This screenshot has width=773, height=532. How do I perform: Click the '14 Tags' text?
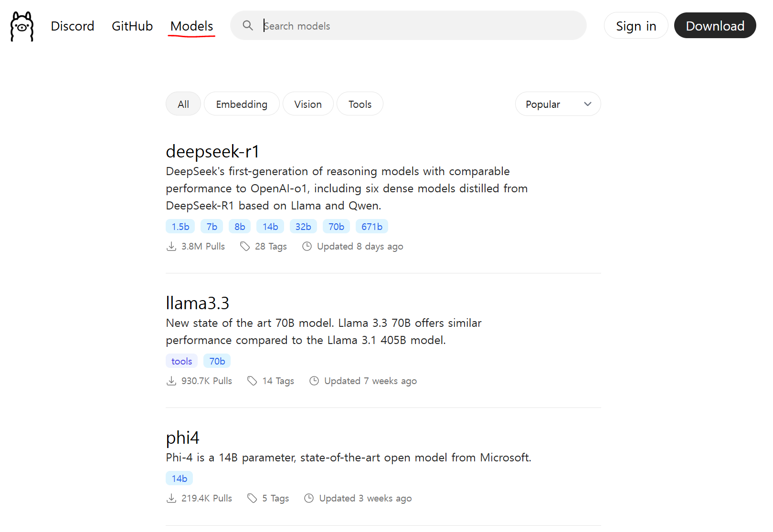click(x=278, y=381)
